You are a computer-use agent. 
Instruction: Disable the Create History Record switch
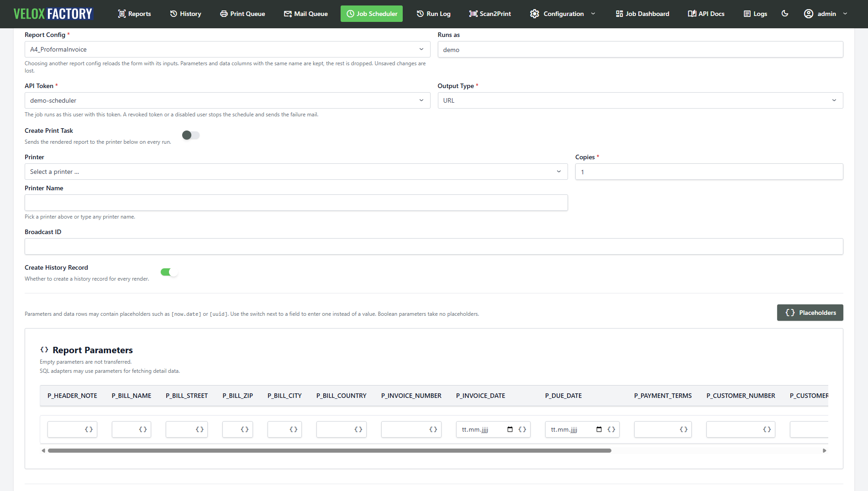(x=169, y=272)
